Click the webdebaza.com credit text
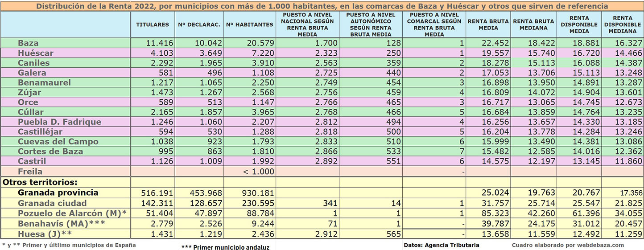Screen dimensions: 644x250 click(568, 245)
